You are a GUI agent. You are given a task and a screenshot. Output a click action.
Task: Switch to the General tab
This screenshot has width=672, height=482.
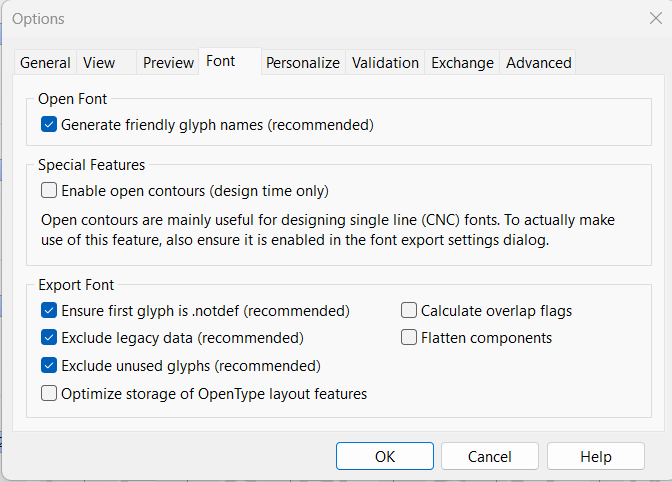(x=45, y=62)
